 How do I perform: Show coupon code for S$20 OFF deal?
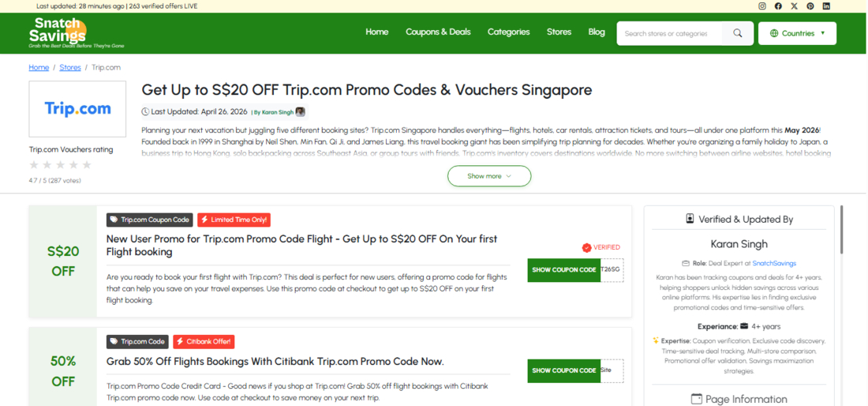[564, 270]
